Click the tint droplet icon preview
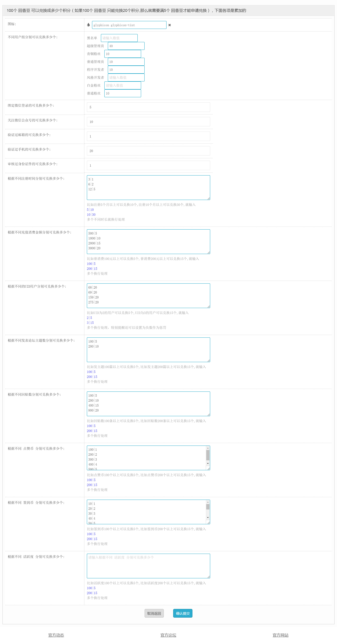Image resolution: width=337 pixels, height=644 pixels. (88, 25)
